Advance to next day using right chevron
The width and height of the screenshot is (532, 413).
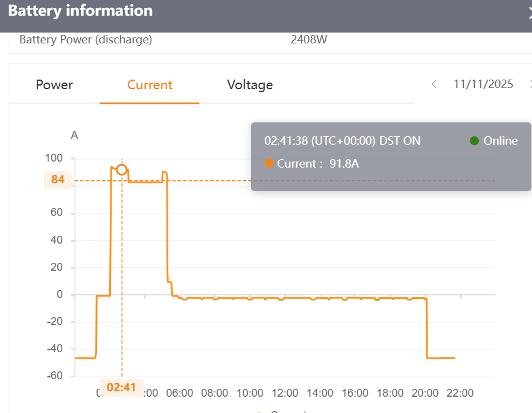tap(530, 84)
